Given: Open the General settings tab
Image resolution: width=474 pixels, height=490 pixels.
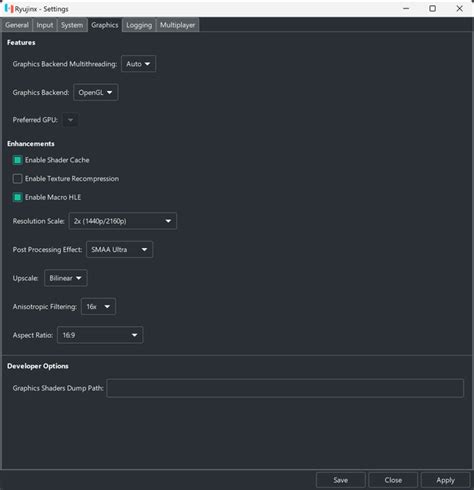Looking at the screenshot, I should click(x=17, y=25).
